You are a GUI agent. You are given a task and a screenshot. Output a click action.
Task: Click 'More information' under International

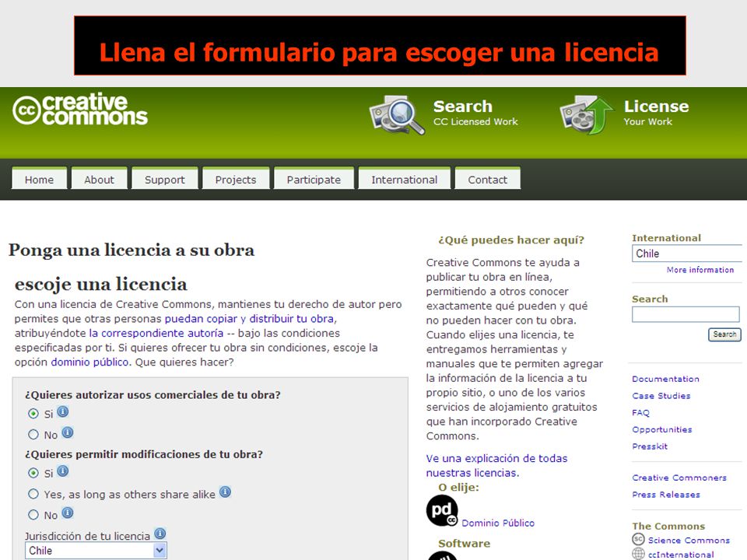(700, 270)
